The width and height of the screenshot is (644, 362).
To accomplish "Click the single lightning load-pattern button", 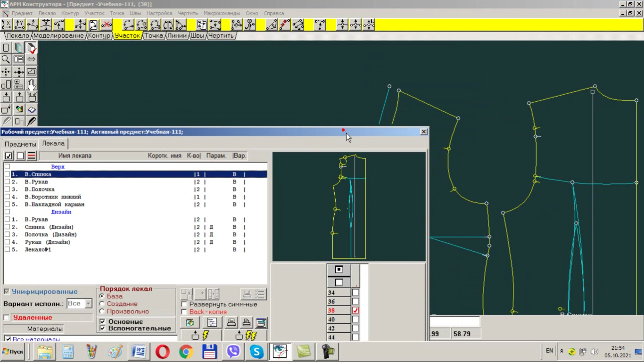I will point(200,336).
